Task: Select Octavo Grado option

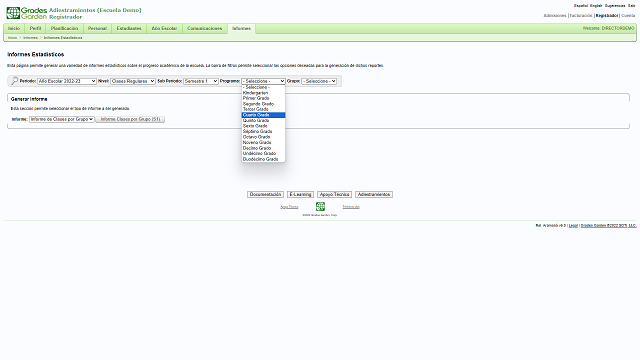Action: [x=263, y=137]
